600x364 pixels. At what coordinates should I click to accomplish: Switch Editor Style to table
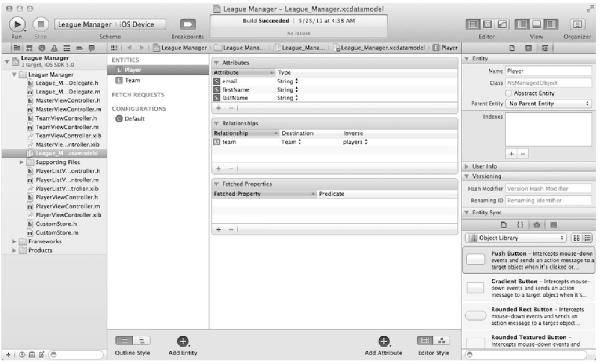425,340
